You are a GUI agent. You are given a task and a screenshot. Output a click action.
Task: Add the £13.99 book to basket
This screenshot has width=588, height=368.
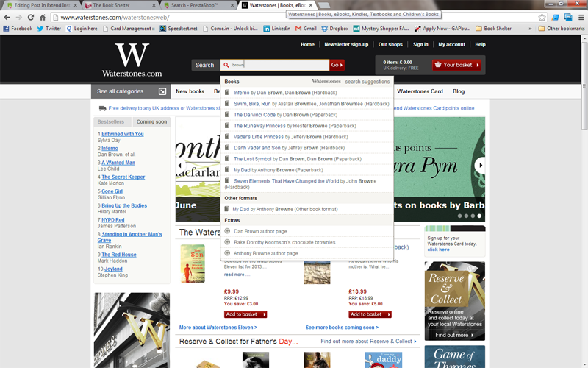370,314
